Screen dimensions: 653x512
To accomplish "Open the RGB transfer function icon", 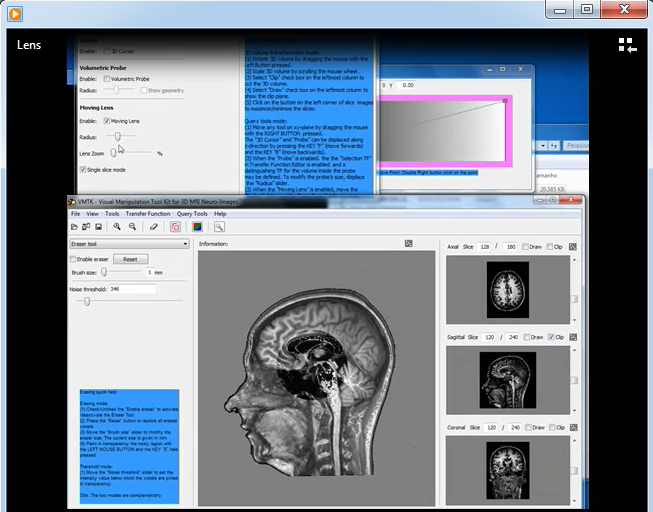I will [197, 227].
